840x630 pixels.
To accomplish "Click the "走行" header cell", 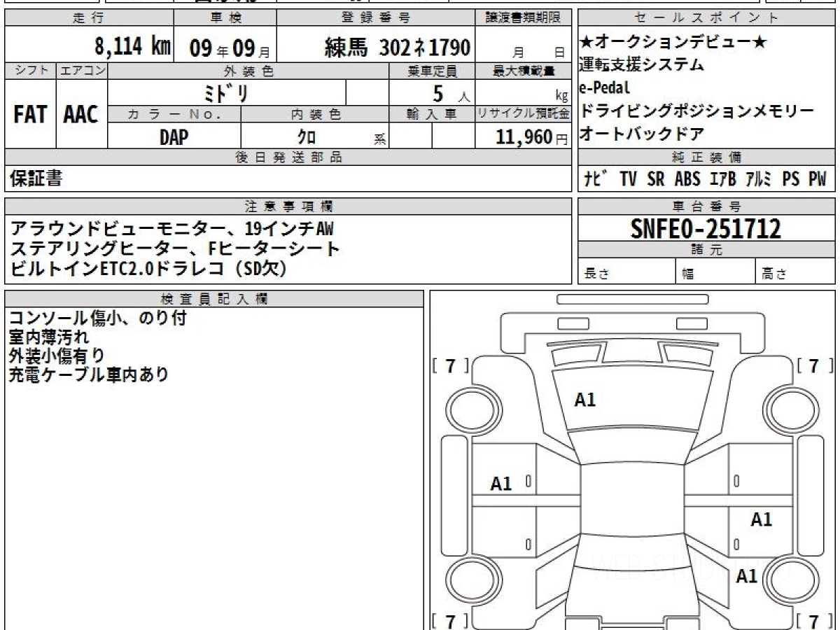I will [x=87, y=18].
